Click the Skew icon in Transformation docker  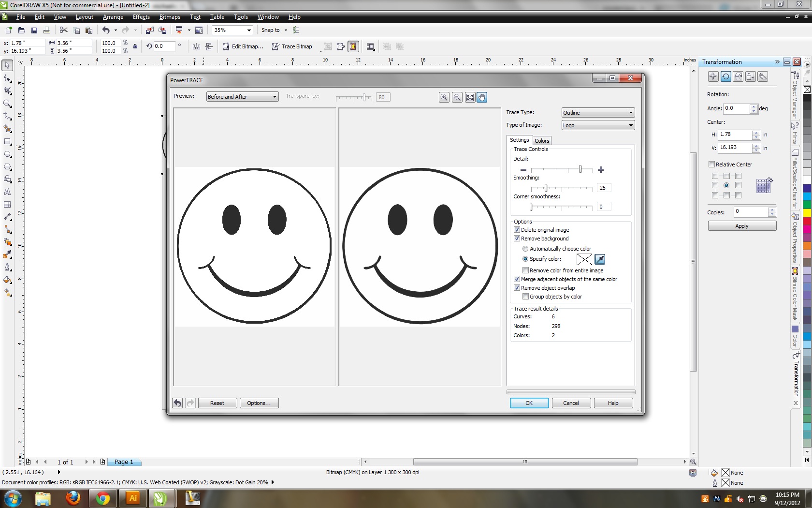click(x=763, y=76)
